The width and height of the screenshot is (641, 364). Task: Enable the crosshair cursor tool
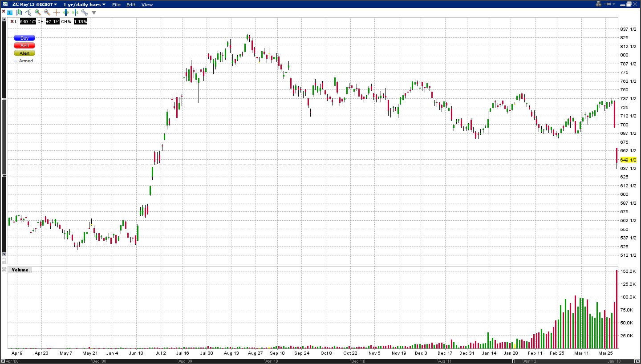(x=57, y=12)
